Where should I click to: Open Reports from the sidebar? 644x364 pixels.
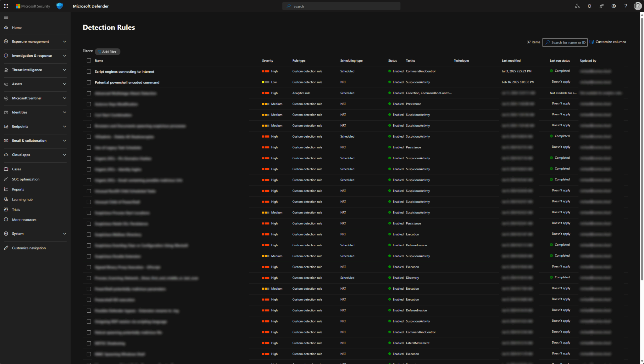[x=18, y=189]
